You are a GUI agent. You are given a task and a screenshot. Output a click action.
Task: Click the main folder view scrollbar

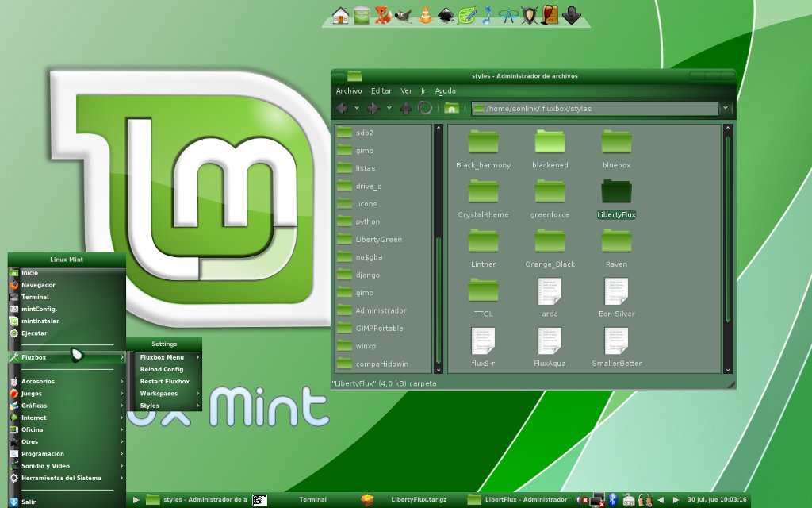pyautogui.click(x=728, y=248)
